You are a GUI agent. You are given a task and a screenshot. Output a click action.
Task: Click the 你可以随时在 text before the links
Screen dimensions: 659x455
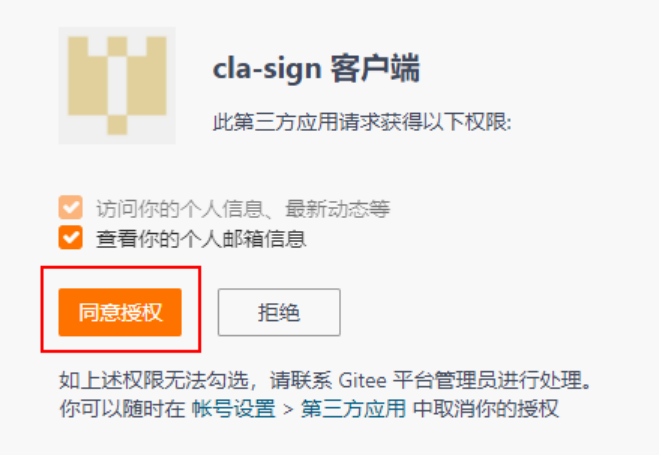(x=122, y=408)
